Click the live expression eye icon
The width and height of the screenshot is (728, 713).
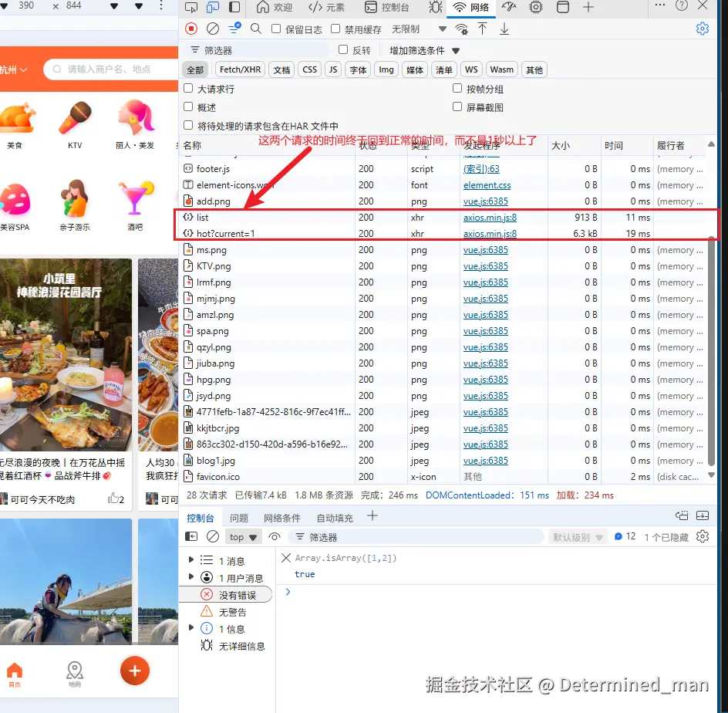275,537
